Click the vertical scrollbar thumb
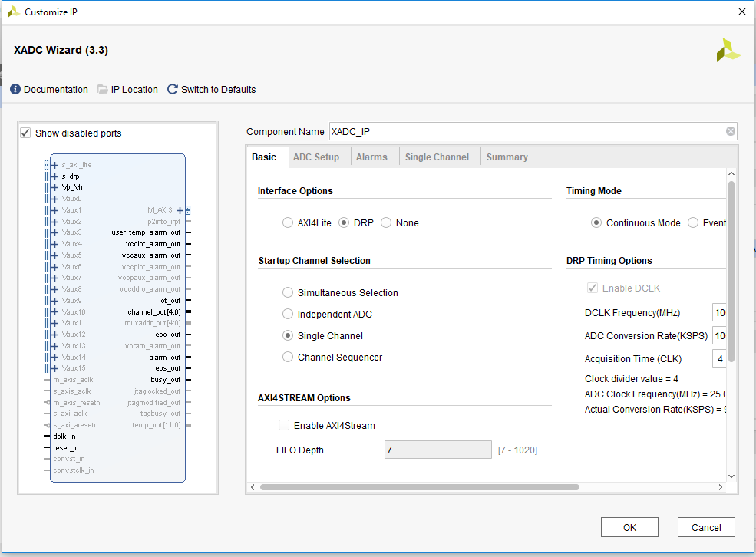Viewport: 756px width, 557px height. 731,272
